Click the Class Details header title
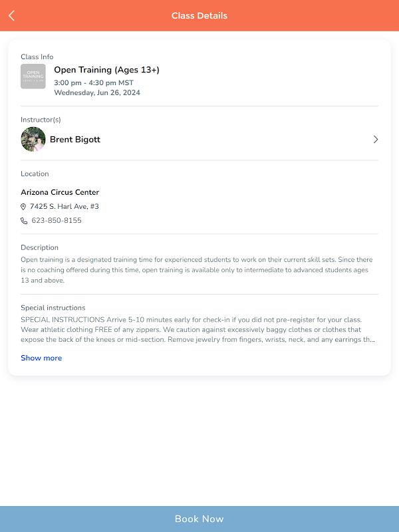The width and height of the screenshot is (399, 532). pyautogui.click(x=199, y=15)
